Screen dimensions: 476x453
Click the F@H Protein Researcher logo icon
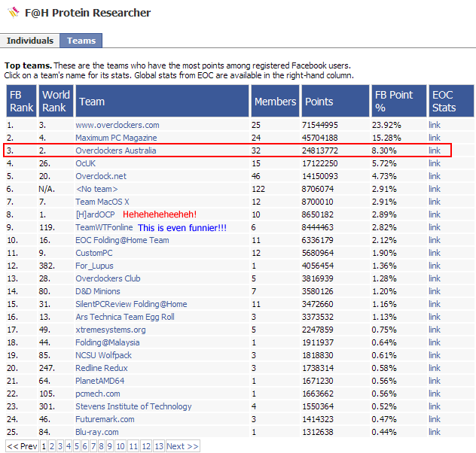point(14,13)
